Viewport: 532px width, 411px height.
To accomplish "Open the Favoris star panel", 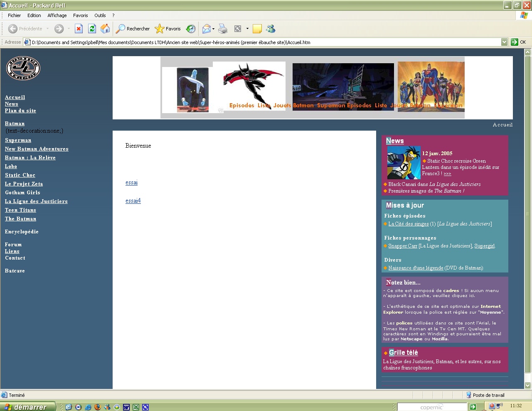I will [168, 29].
